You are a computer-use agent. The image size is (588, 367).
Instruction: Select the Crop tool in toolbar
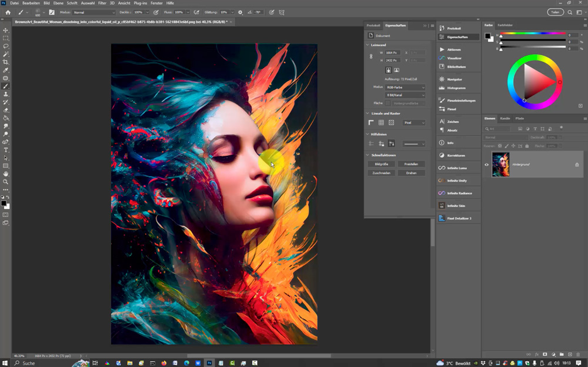pyautogui.click(x=6, y=62)
